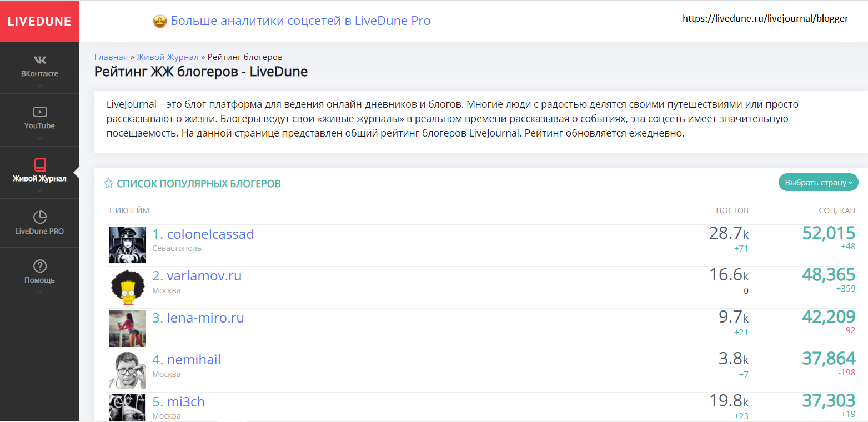Click the colonelcassad avatar thumbnail

(128, 245)
